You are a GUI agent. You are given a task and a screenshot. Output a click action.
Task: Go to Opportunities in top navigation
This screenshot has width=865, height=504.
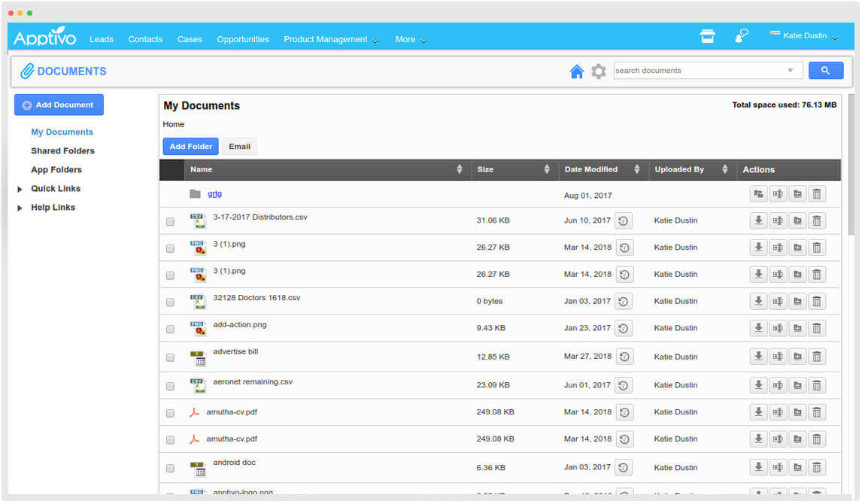pos(242,40)
